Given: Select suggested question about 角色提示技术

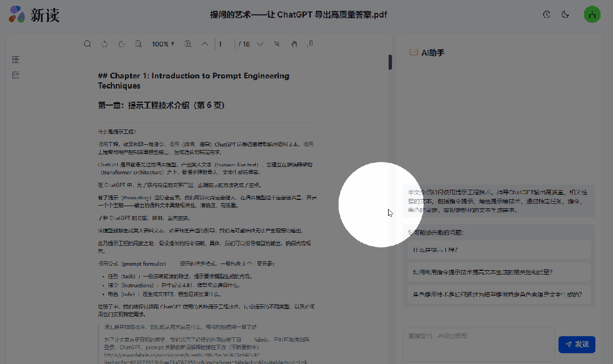Looking at the screenshot, I should tap(499, 294).
